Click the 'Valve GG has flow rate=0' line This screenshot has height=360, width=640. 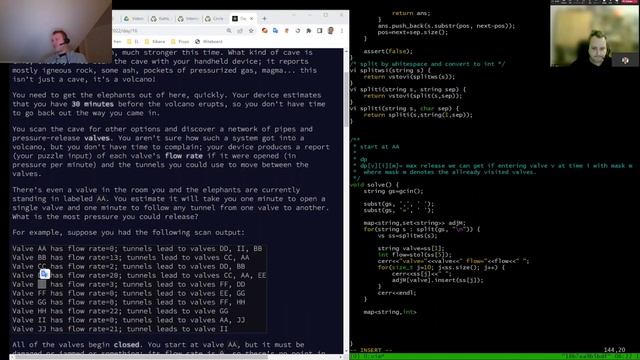click(x=129, y=302)
